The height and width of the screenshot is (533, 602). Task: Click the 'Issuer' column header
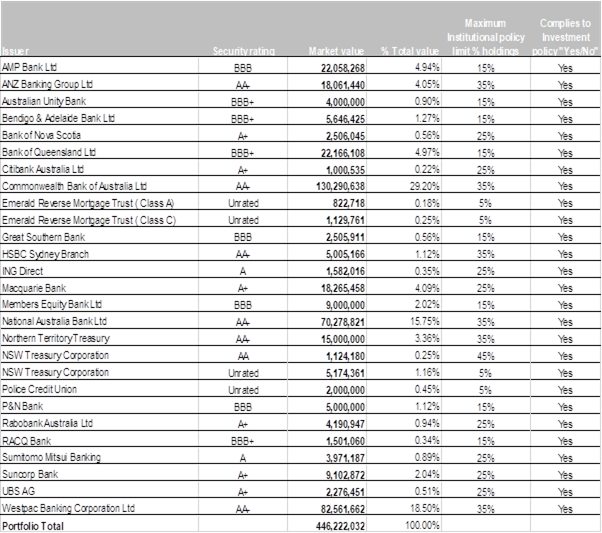15,51
